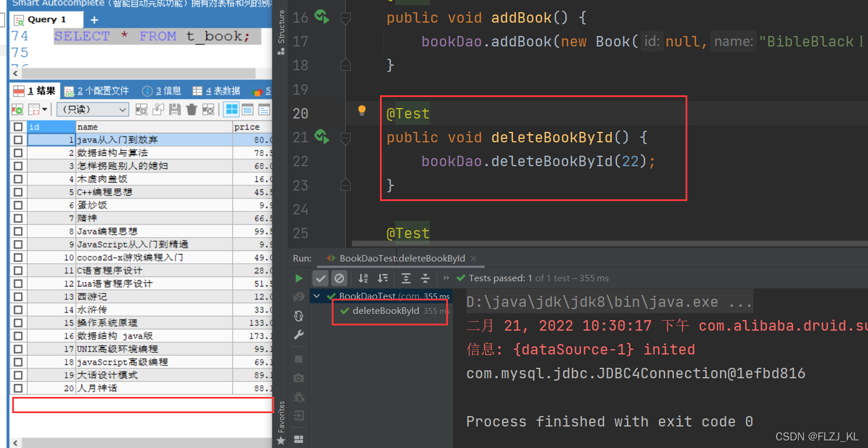Open the 3 信息 tab

[x=161, y=91]
